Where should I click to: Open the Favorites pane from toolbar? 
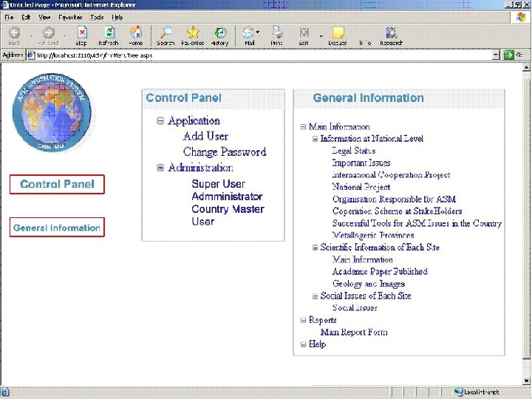point(193,36)
